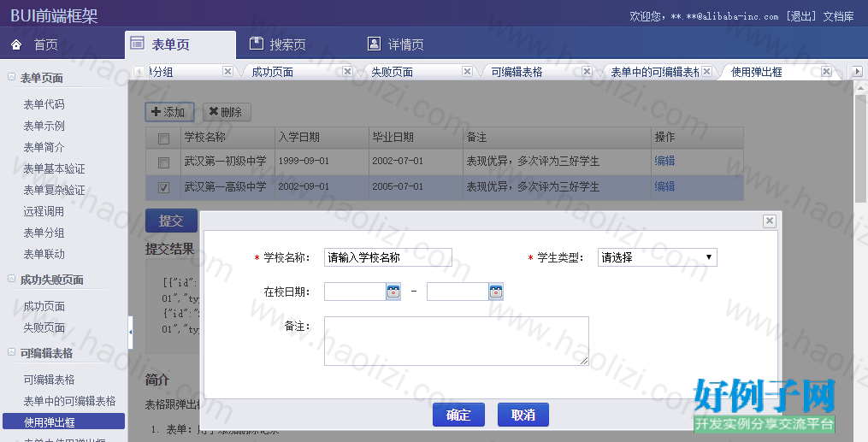Screen dimensions: 868x442
Task: Switch to the 失败页面 tab
Action: (392, 72)
